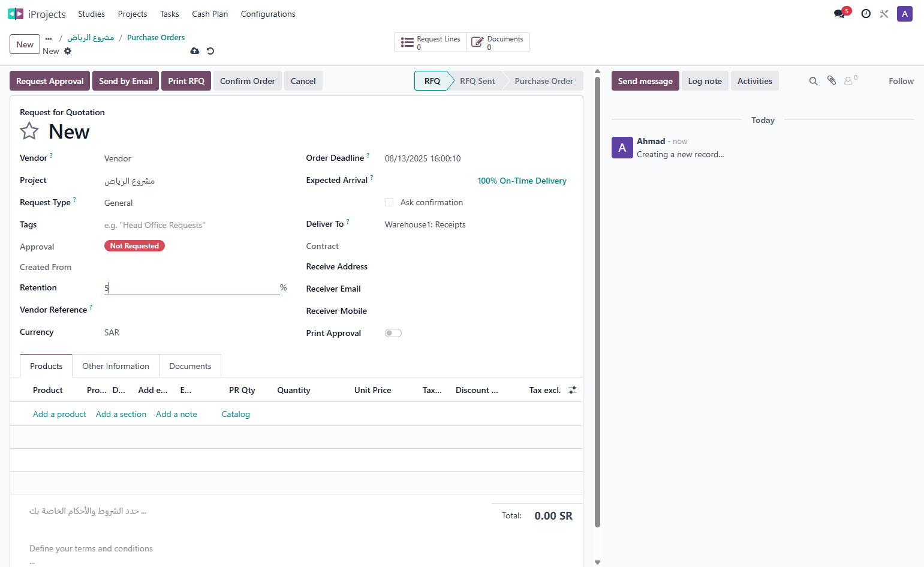
Task: Open the messaging conversations icon
Action: pyautogui.click(x=839, y=14)
